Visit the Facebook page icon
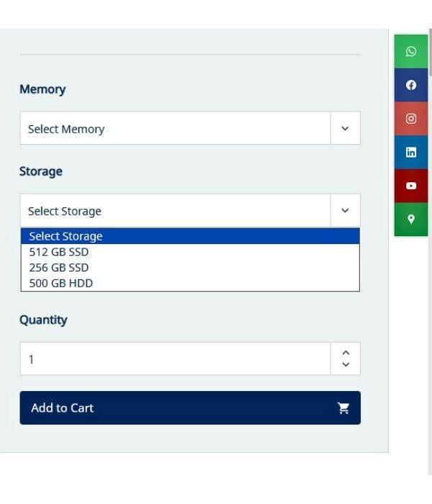Viewport: 432px width, 504px height. tap(411, 85)
